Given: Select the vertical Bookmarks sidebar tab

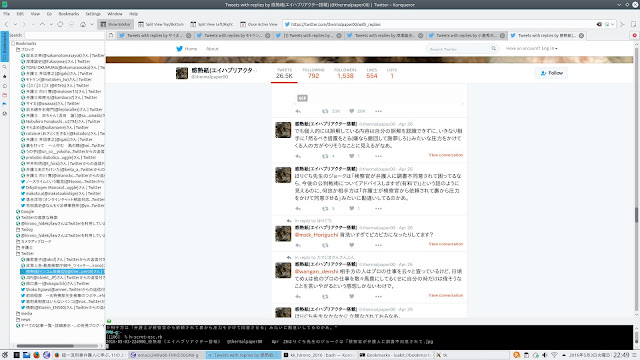Looking at the screenshot, I should tap(4, 47).
